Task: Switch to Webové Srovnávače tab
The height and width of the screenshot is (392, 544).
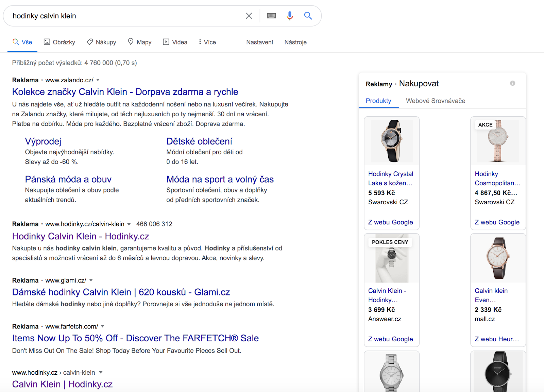Action: coord(436,101)
